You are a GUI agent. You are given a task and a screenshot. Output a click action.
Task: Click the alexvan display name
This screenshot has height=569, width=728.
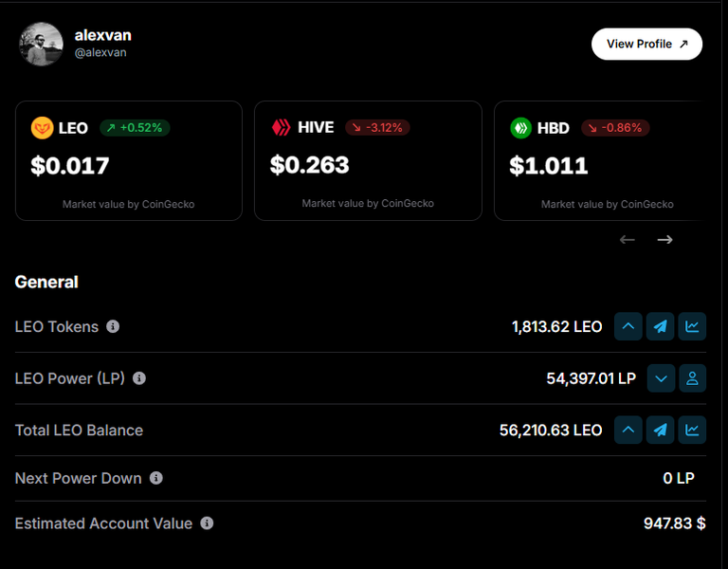pyautogui.click(x=103, y=35)
